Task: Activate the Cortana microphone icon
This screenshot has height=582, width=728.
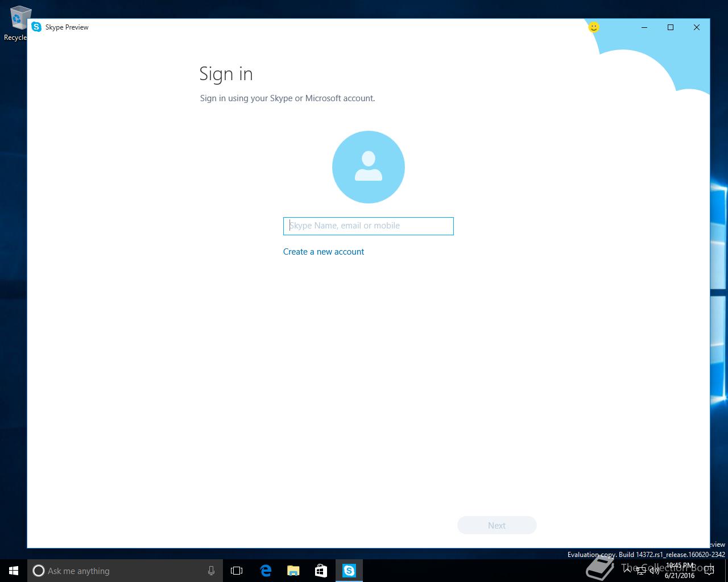Action: pos(211,571)
